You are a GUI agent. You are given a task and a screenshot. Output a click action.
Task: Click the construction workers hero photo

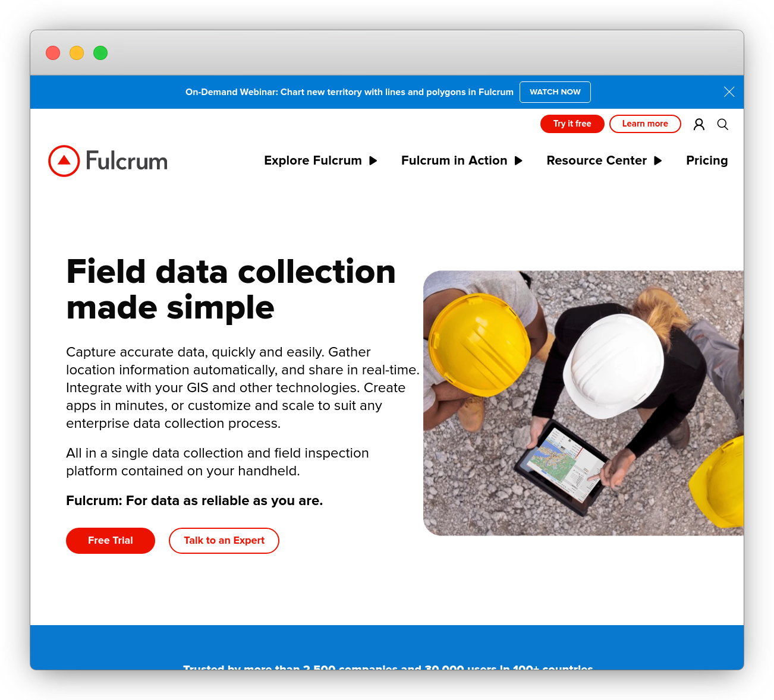point(583,402)
